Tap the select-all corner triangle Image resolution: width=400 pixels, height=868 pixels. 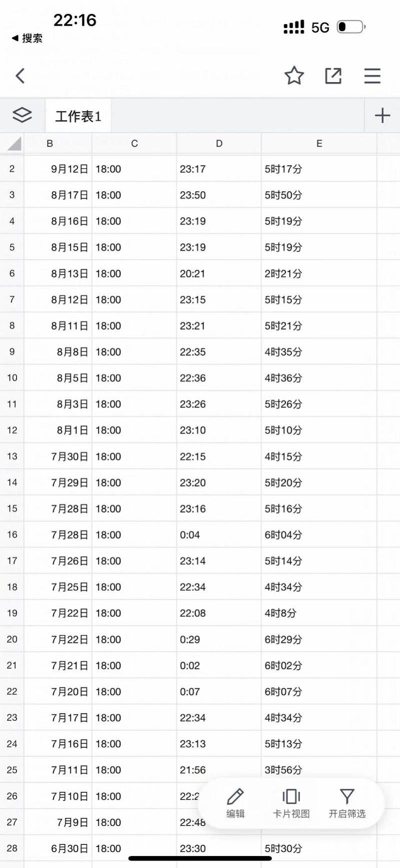coord(14,144)
